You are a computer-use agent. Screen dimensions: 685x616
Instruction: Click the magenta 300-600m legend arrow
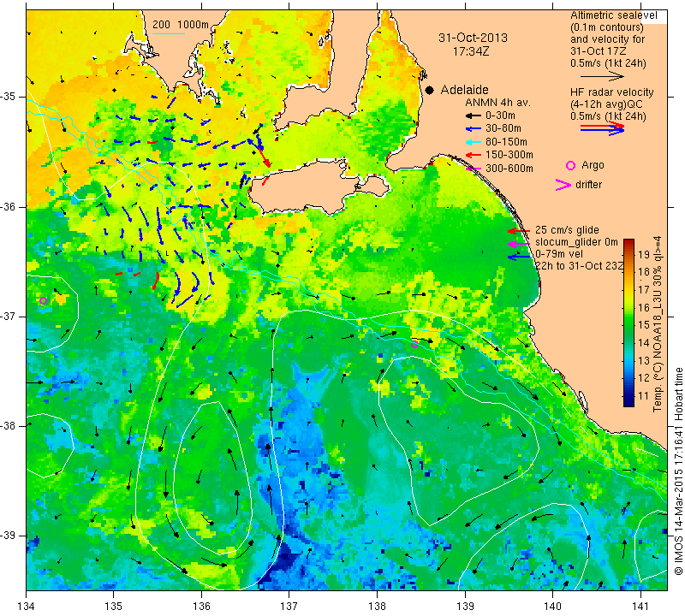474,169
